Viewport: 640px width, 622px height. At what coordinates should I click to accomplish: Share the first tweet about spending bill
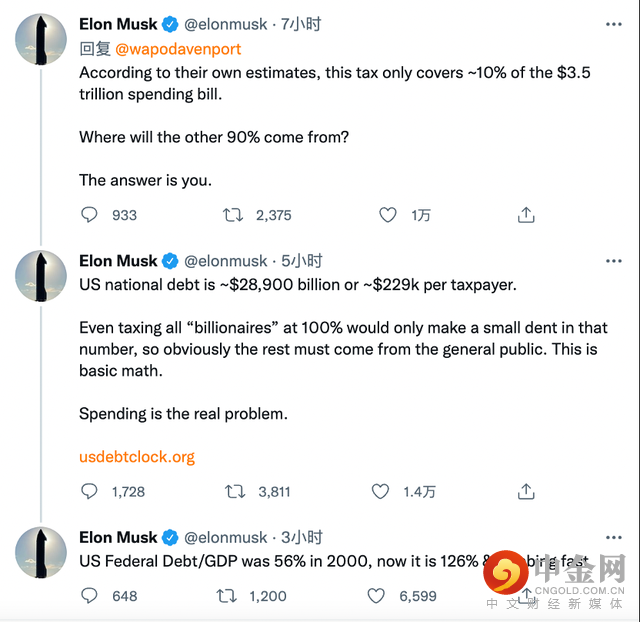526,215
